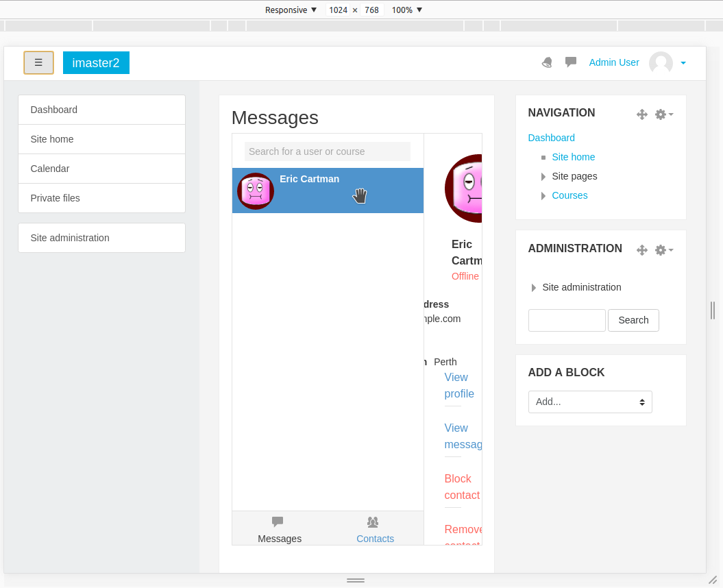This screenshot has width=723, height=588.
Task: Click the imaster2 site logo
Action: (96, 63)
